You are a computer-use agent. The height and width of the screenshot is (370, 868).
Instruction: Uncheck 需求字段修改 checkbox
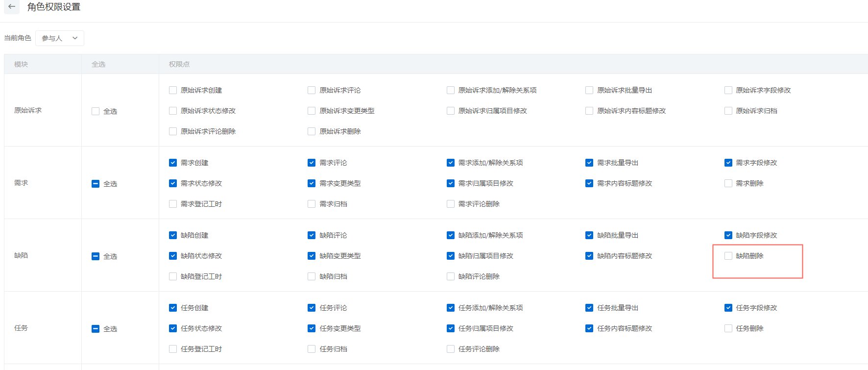[x=728, y=163]
